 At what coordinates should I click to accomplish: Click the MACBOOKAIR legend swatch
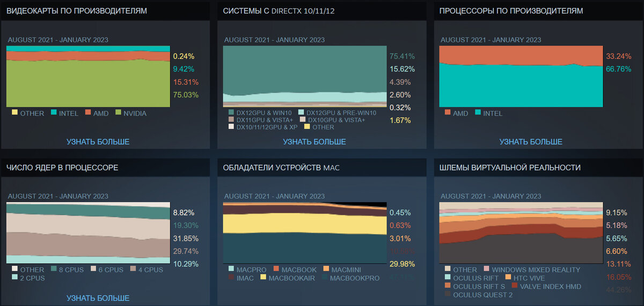264,278
